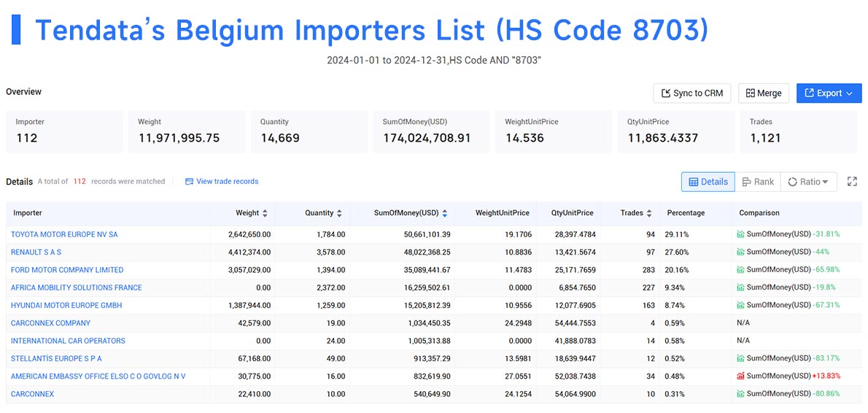Screen dimensions: 868x413
Task: Click trades count 283 in Ford row
Action: 648,269
